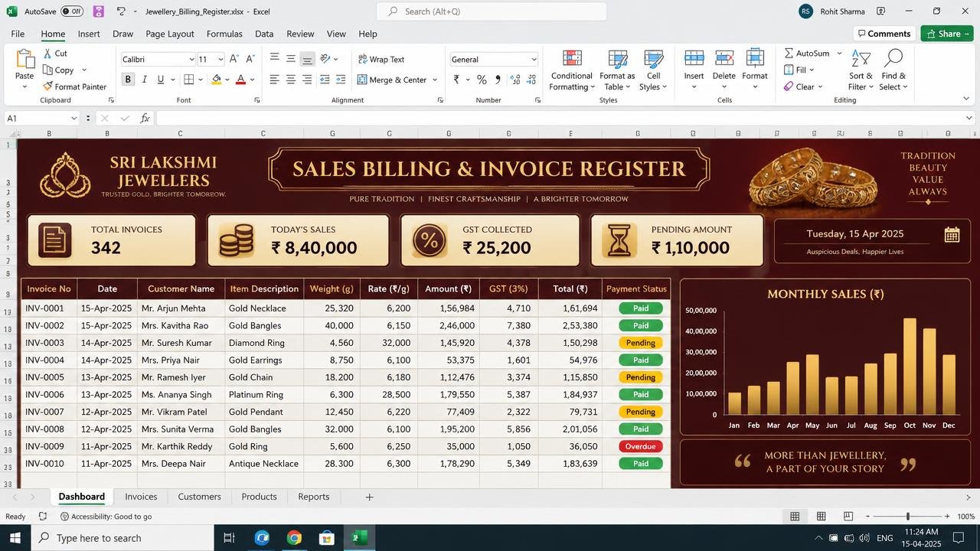Apply center horizontal alignment
This screenshot has height=551, width=980.
click(291, 80)
